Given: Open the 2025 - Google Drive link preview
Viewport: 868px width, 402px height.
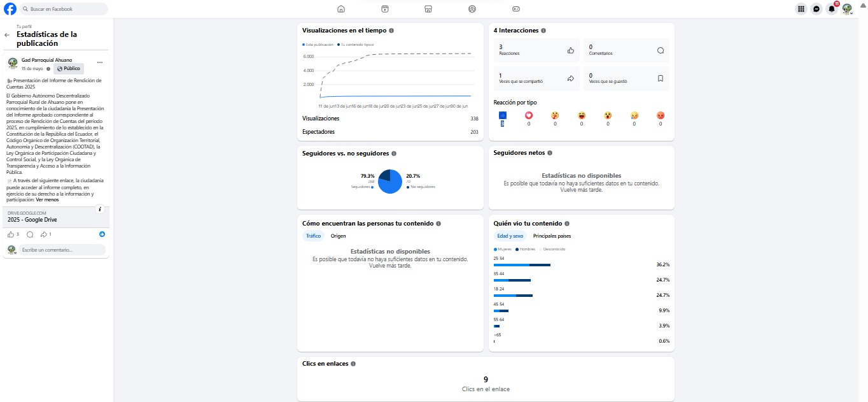Looking at the screenshot, I should click(x=57, y=217).
